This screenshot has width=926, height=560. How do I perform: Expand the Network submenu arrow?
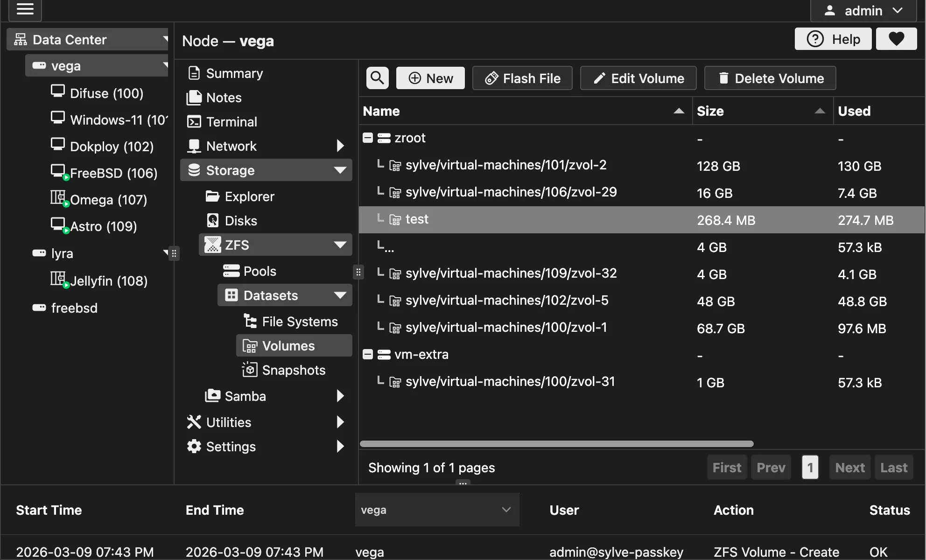pos(340,146)
